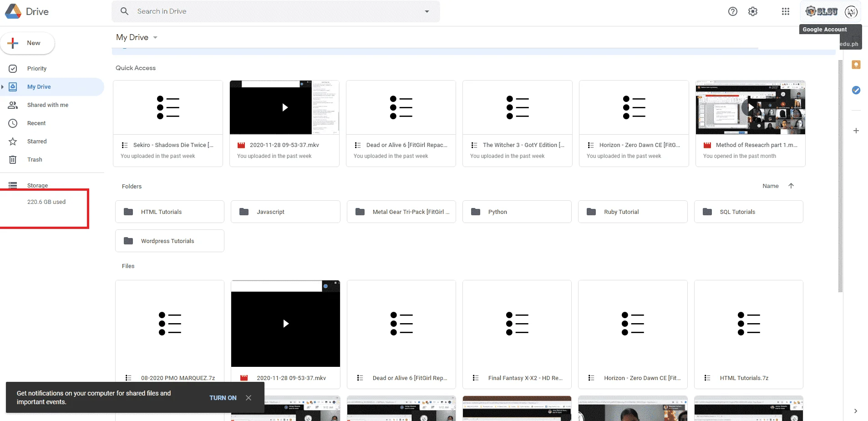868x421 pixels.
Task: Select My Drive in the sidebar
Action: click(52, 87)
